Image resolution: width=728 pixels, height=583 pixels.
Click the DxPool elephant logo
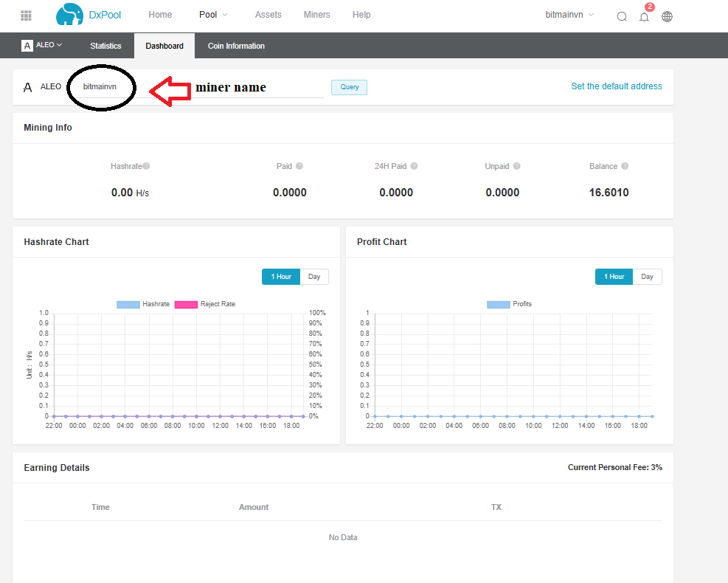click(x=69, y=15)
